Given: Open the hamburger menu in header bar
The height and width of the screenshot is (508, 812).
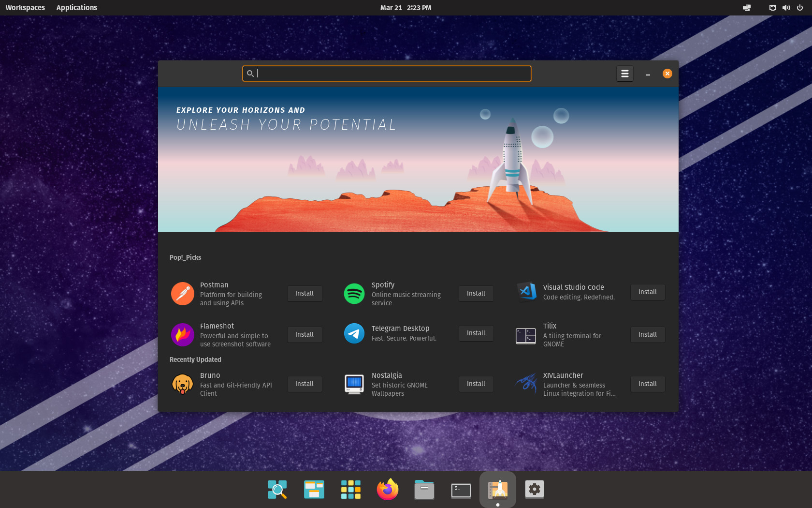Looking at the screenshot, I should click(625, 74).
